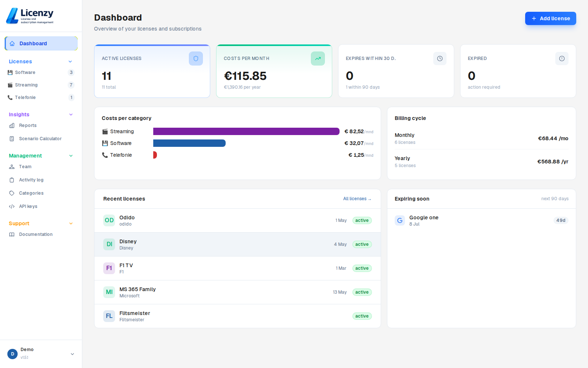Click the blue Software cost bar
The height and width of the screenshot is (368, 588).
(x=189, y=143)
